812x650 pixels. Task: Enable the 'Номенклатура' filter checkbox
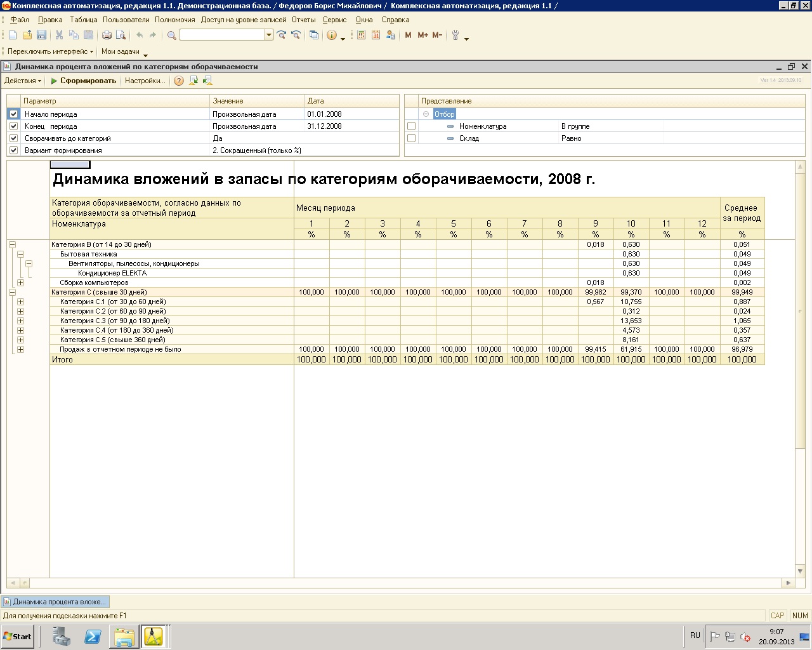pos(411,126)
